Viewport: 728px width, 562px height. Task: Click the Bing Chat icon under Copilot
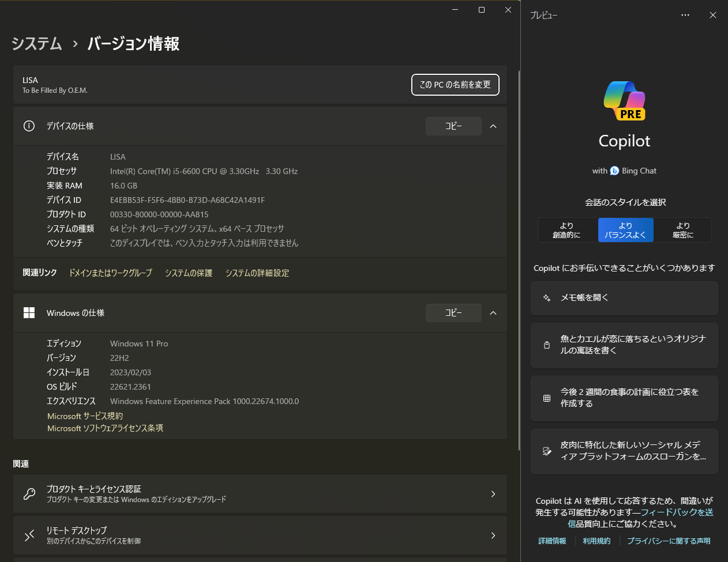pyautogui.click(x=614, y=171)
